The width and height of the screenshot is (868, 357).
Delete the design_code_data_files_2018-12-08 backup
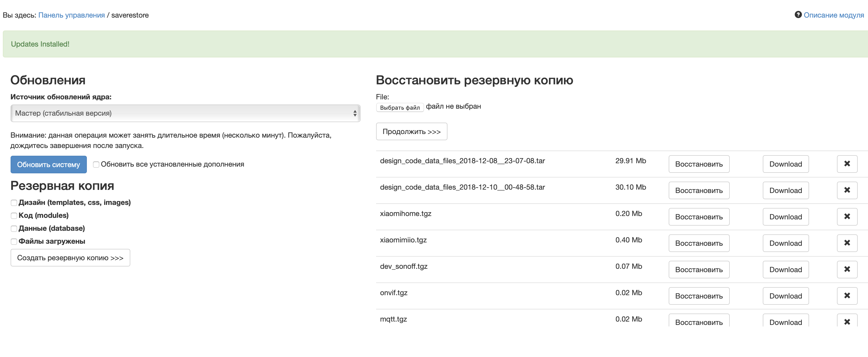[847, 164]
